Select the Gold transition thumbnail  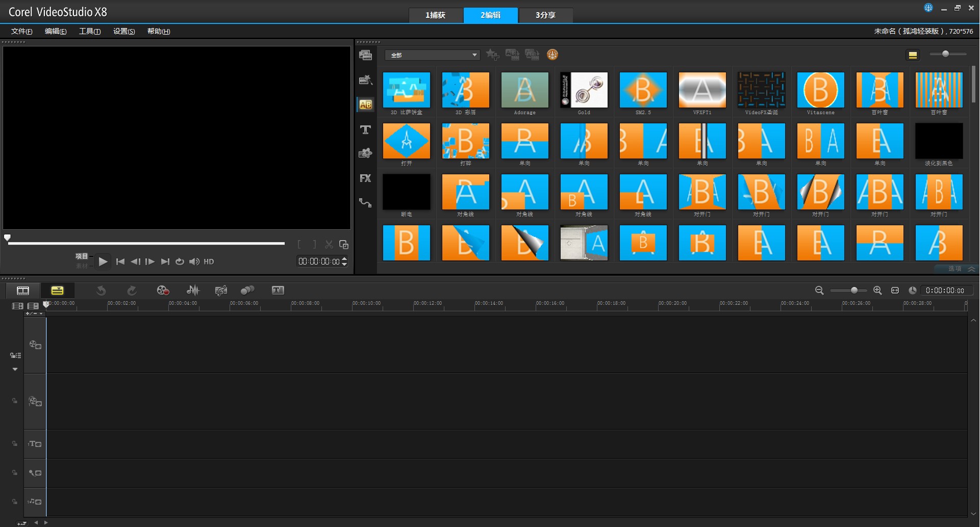coord(584,90)
